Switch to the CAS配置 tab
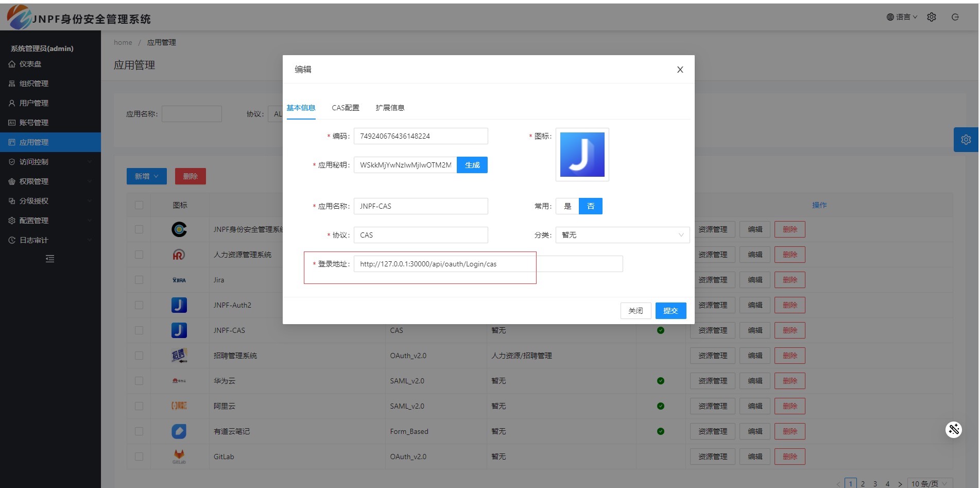 345,108
